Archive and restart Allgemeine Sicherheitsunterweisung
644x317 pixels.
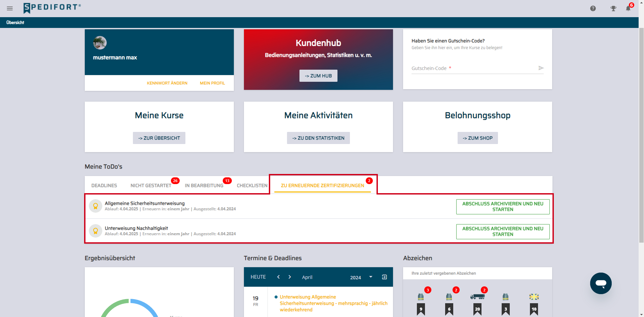(503, 207)
